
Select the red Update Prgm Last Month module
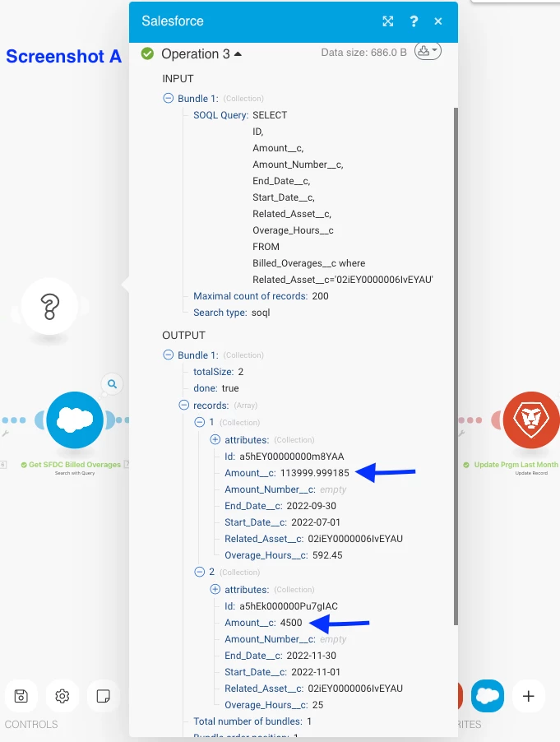point(531,420)
